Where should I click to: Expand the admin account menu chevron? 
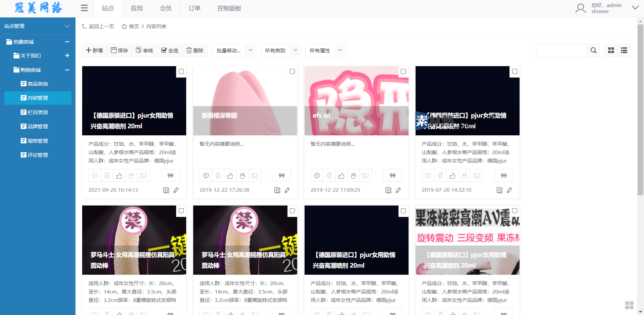coord(635,8)
